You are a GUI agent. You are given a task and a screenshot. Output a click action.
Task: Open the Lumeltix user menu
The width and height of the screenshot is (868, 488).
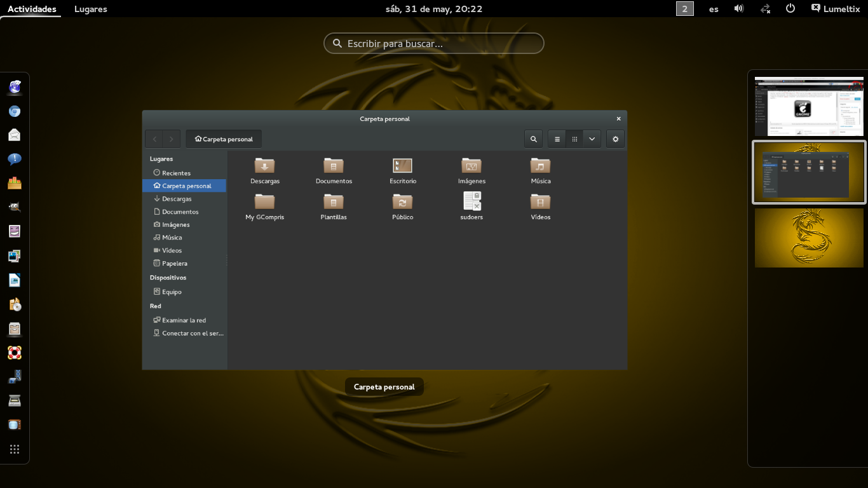pos(836,9)
